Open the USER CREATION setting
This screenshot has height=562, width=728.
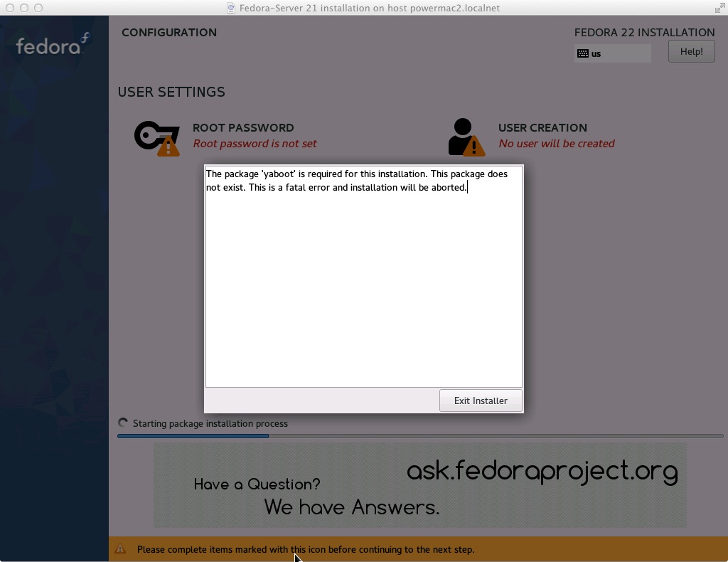tap(532, 136)
